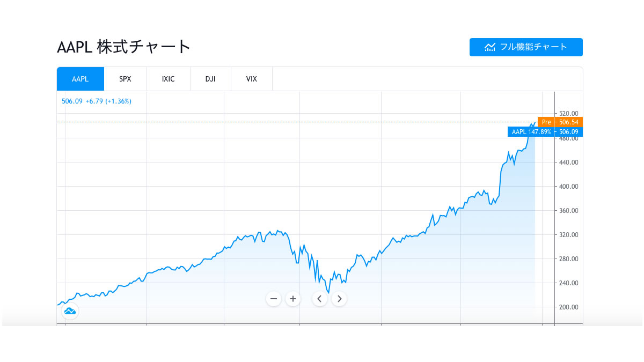
Task: Switch to the VIX tab
Action: pos(252,79)
